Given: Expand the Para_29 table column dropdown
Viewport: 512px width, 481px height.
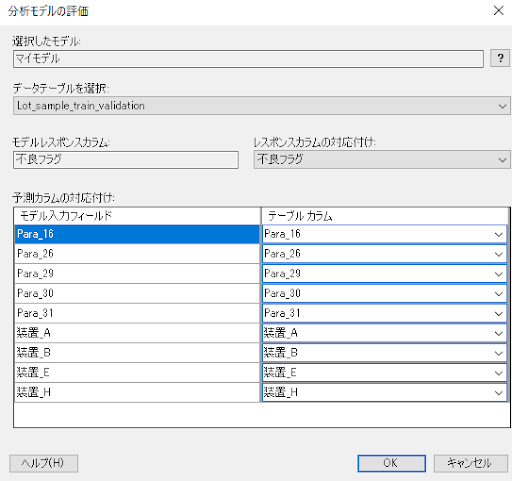Looking at the screenshot, I should (x=385, y=274).
